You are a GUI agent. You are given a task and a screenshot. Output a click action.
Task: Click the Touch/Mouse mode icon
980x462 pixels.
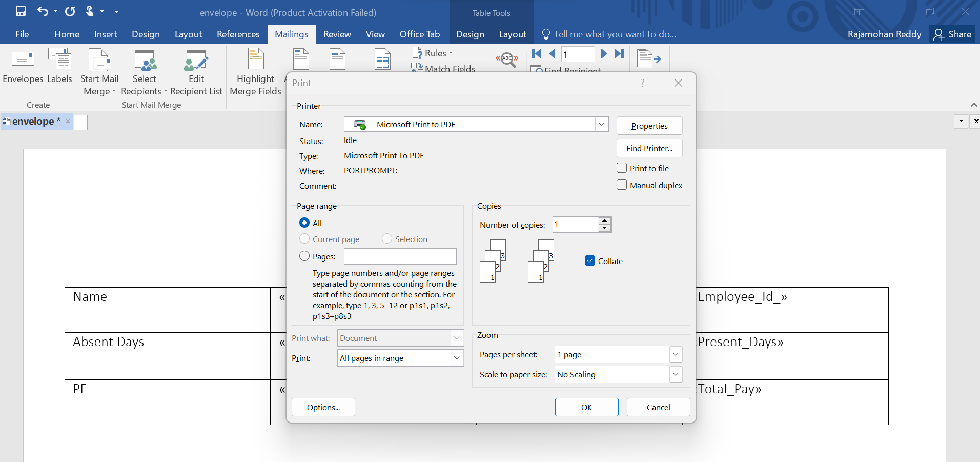90,11
